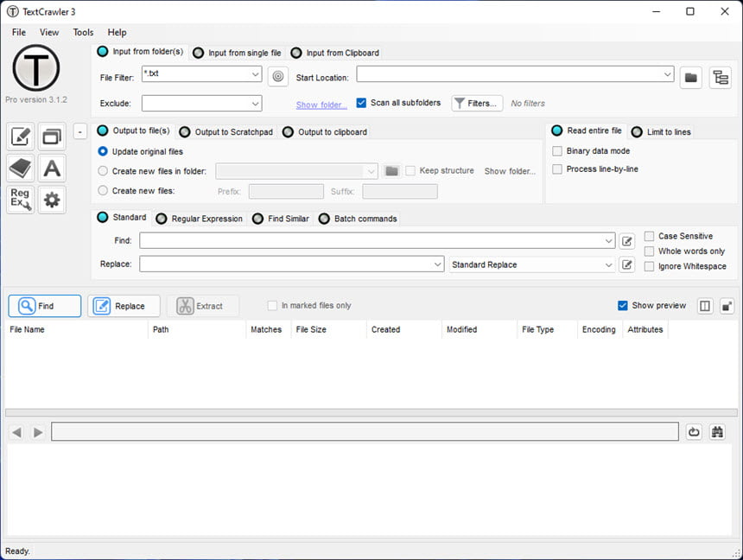Sort results by Matches column header
The height and width of the screenshot is (560, 743).
tap(266, 329)
